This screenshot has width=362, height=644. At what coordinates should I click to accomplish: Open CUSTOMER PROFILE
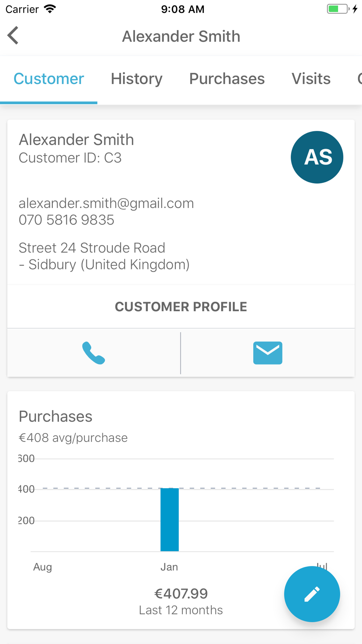coord(181,307)
